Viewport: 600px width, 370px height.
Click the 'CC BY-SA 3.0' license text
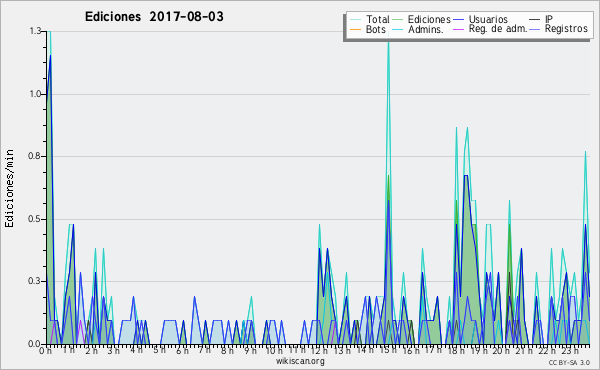(x=569, y=362)
